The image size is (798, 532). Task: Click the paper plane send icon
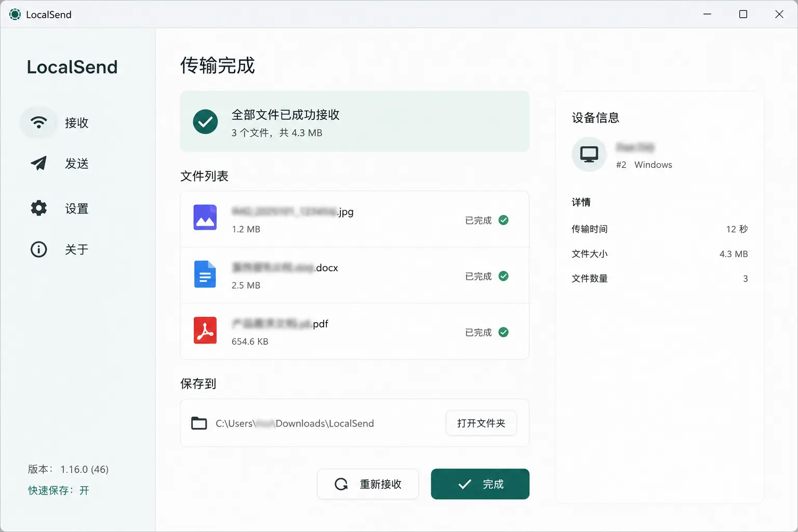pos(38,163)
